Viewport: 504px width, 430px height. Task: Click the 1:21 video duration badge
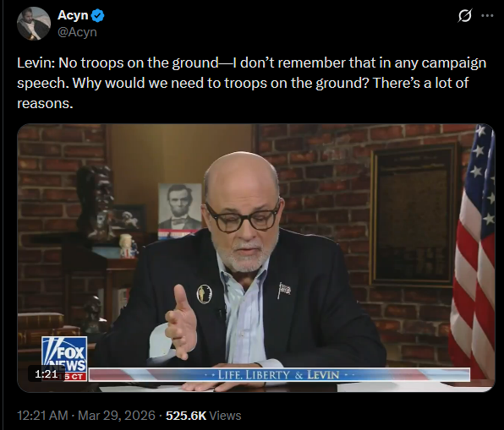click(x=46, y=373)
